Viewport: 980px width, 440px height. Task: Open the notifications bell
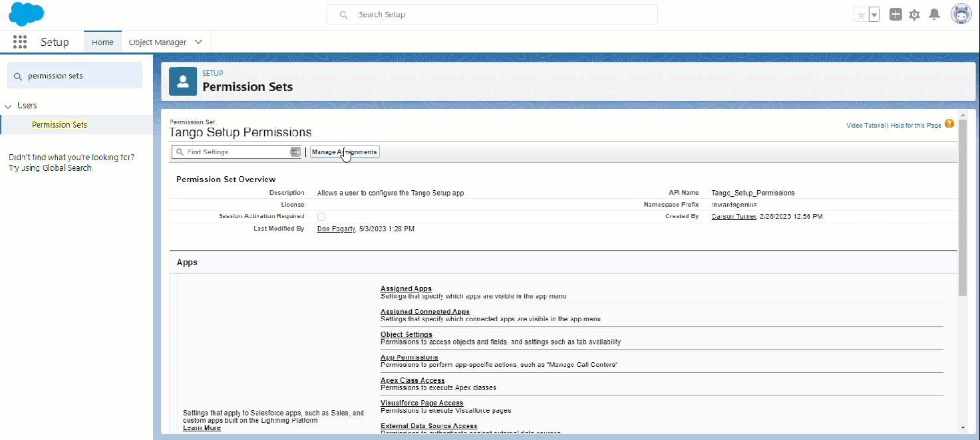click(934, 14)
